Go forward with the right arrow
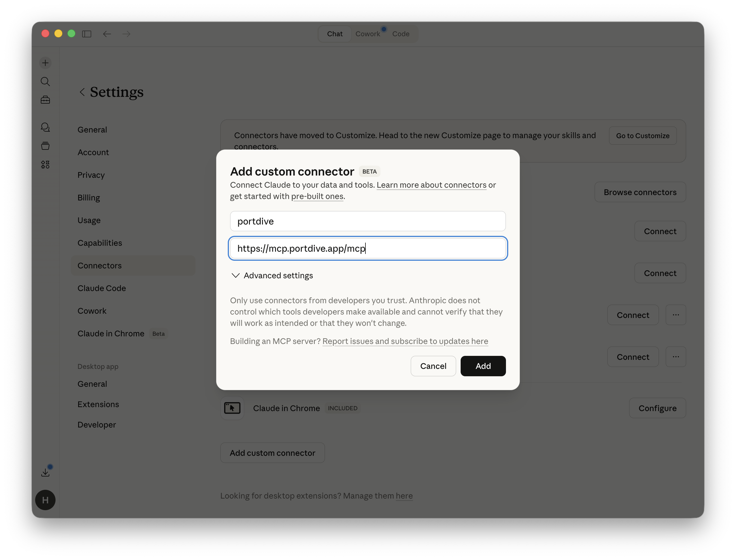736x560 pixels. click(x=126, y=34)
